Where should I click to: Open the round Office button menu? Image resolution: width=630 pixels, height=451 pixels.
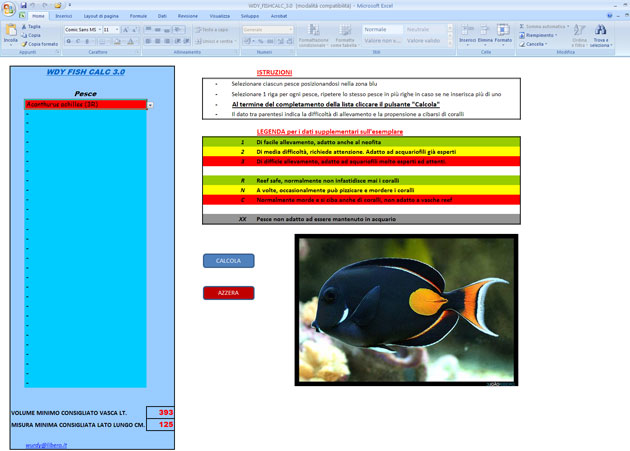8,8
